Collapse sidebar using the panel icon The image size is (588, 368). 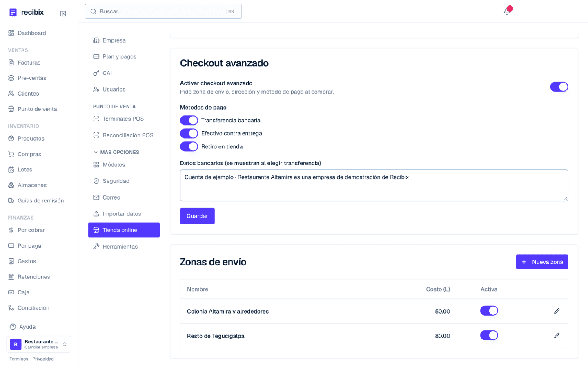[x=63, y=13]
